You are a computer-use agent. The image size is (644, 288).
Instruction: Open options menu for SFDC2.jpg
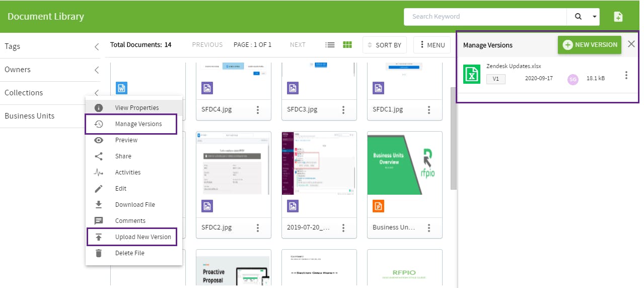click(258, 227)
